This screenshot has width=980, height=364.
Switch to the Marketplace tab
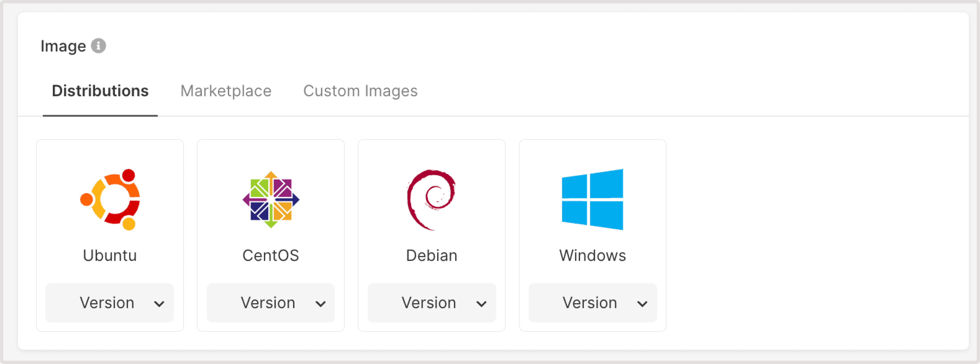point(226,91)
